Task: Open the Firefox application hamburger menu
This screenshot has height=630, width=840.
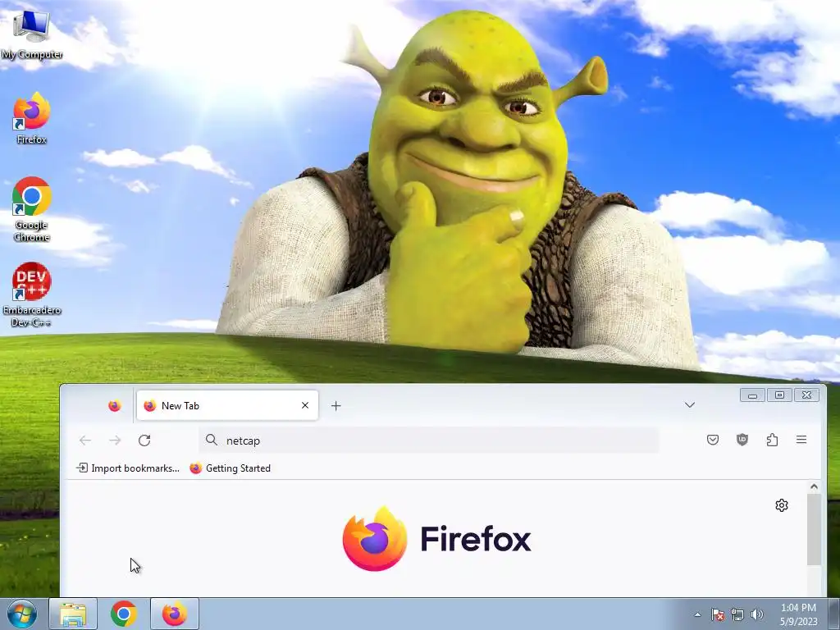Action: [801, 440]
